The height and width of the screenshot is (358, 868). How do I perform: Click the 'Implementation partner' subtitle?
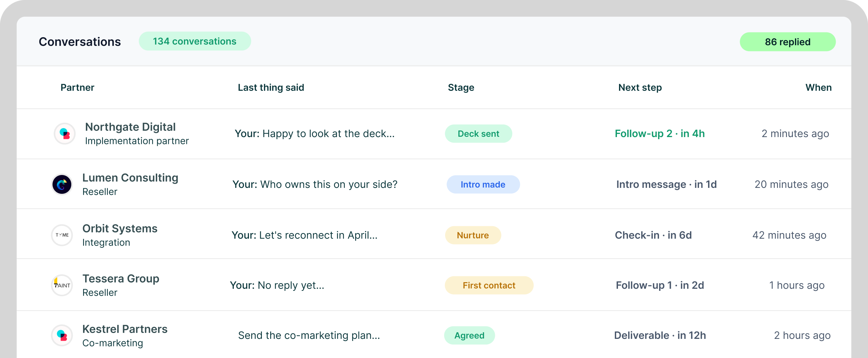pyautogui.click(x=137, y=141)
